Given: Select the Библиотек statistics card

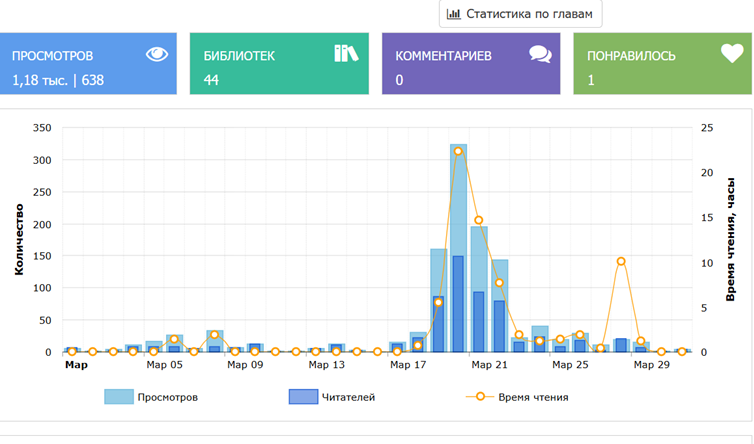Looking at the screenshot, I should (x=279, y=64).
